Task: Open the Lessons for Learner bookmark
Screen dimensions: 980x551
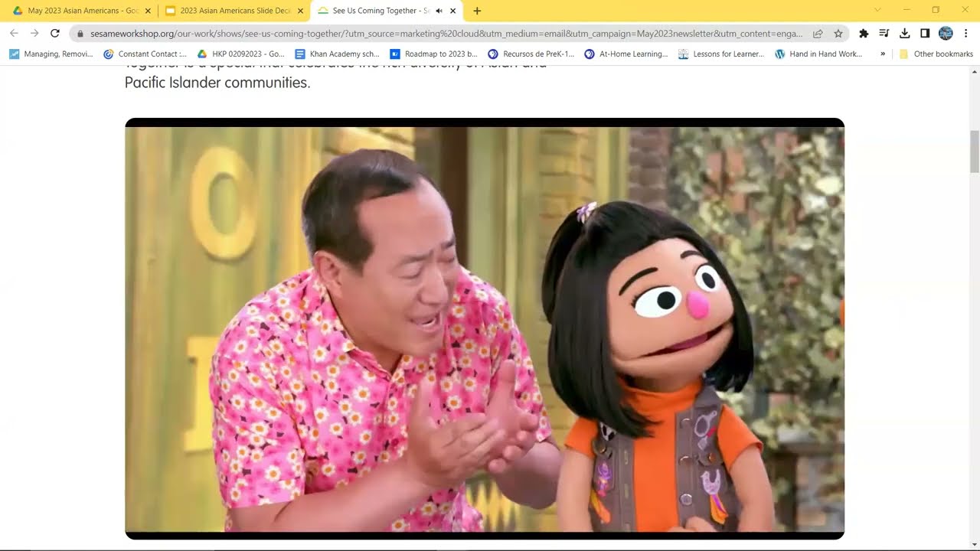Action: tap(721, 54)
